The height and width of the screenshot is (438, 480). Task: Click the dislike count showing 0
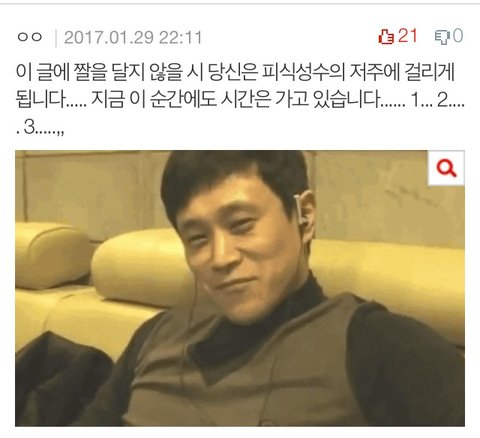coord(458,35)
